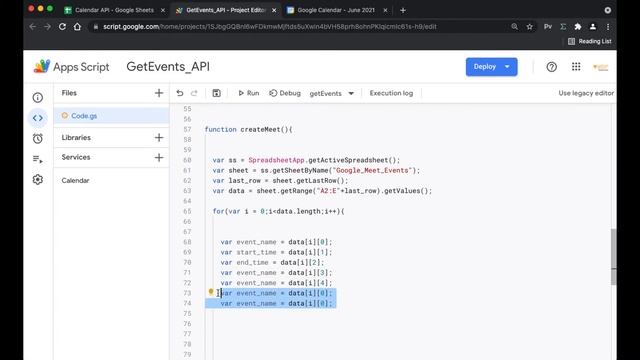Open Project Settings gear icon
Image resolution: width=640 pixels, height=360 pixels.
pyautogui.click(x=38, y=180)
